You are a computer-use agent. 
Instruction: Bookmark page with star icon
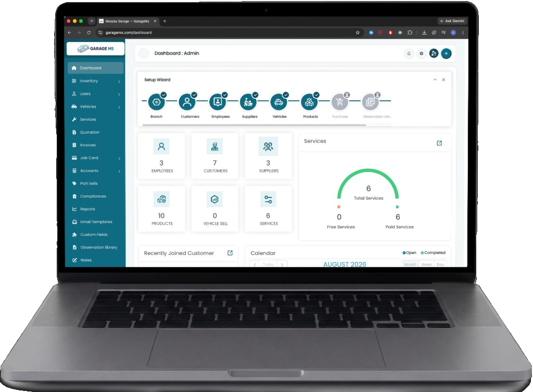tap(358, 33)
